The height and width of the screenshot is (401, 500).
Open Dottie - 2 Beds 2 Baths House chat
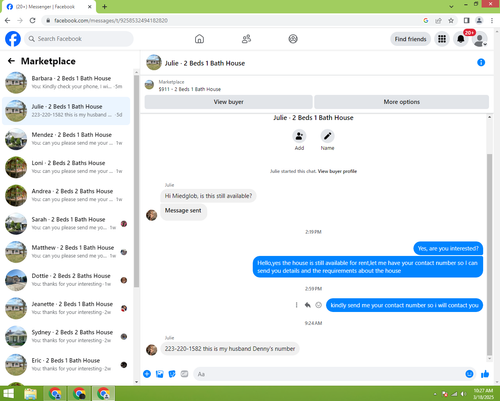(x=66, y=280)
